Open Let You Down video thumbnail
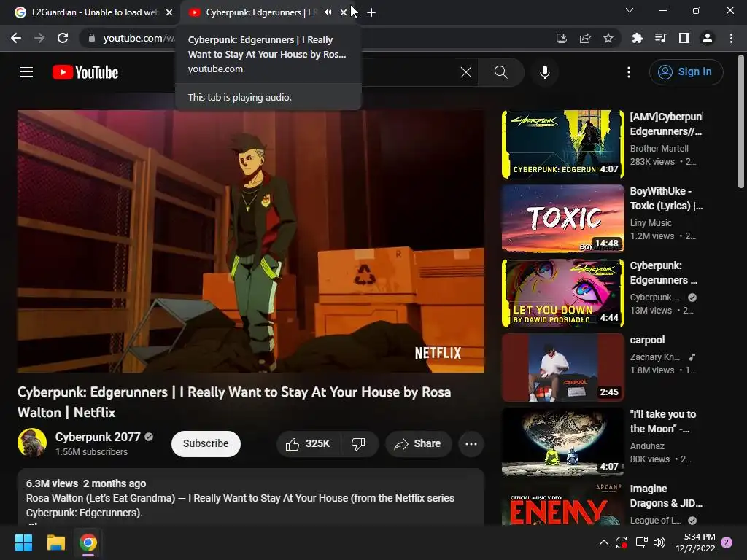This screenshot has height=560, width=747. pyautogui.click(x=563, y=293)
